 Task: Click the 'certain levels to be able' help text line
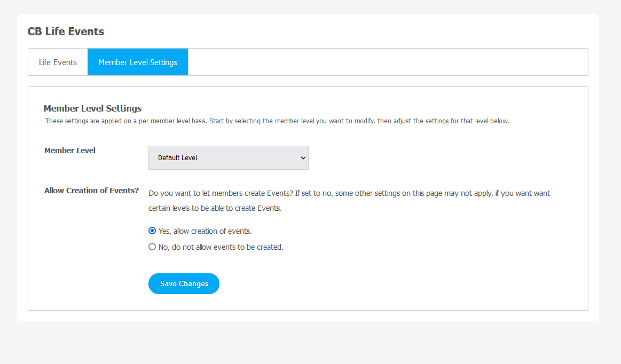[215, 208]
